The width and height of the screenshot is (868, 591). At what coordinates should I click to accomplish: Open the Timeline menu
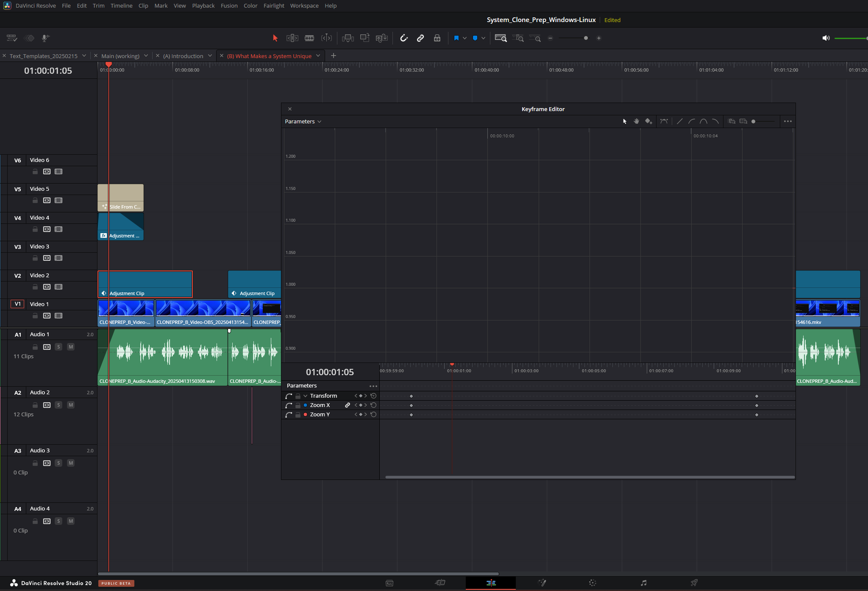(122, 6)
